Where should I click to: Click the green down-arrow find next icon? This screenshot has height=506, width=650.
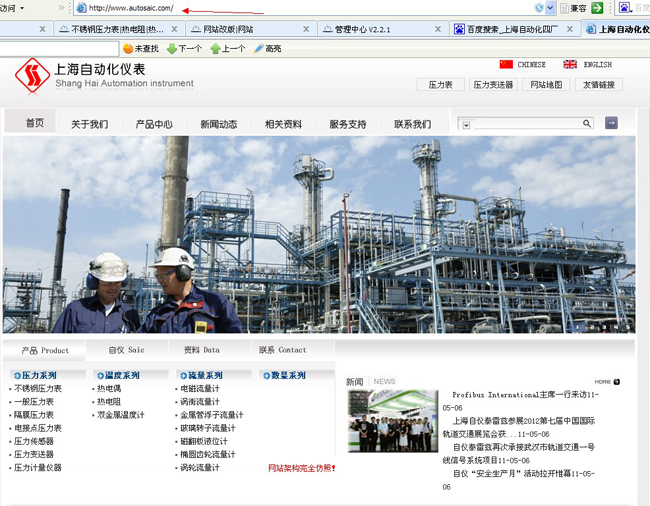pyautogui.click(x=172, y=48)
